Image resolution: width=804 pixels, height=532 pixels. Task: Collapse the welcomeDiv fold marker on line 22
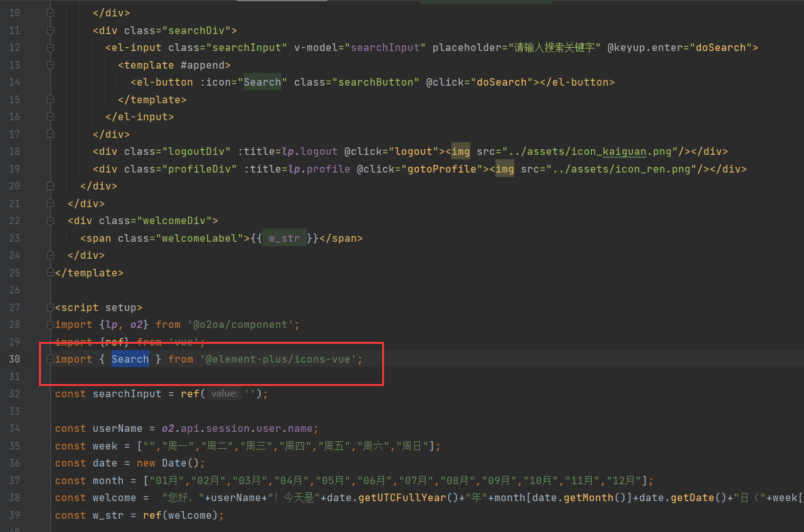click(50, 220)
